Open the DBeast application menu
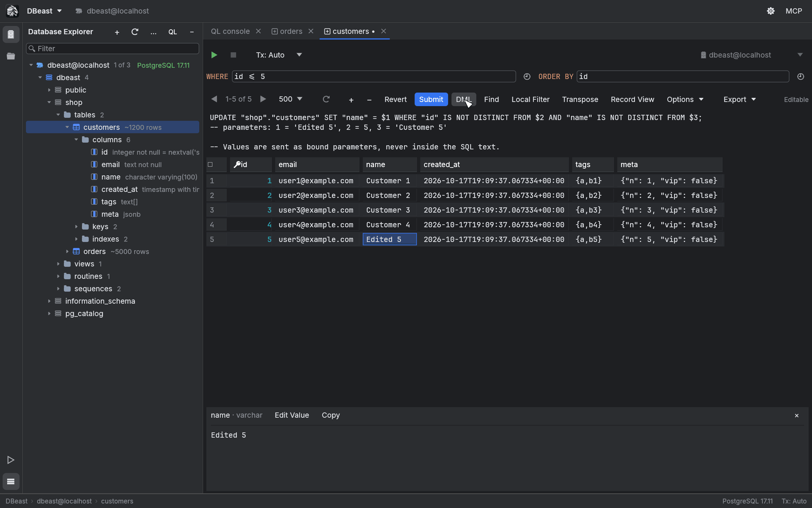 (44, 11)
